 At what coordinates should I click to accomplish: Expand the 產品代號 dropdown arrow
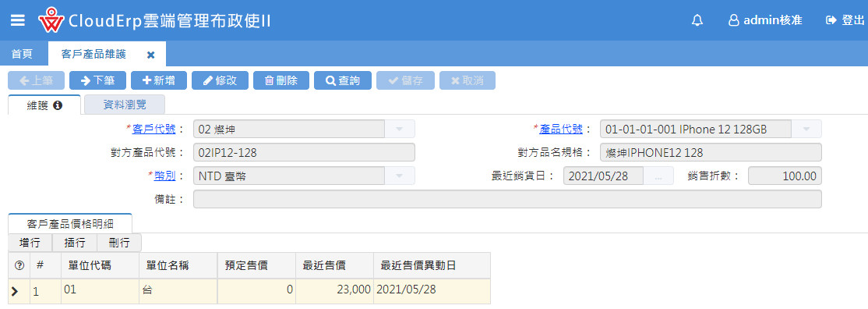pos(806,130)
